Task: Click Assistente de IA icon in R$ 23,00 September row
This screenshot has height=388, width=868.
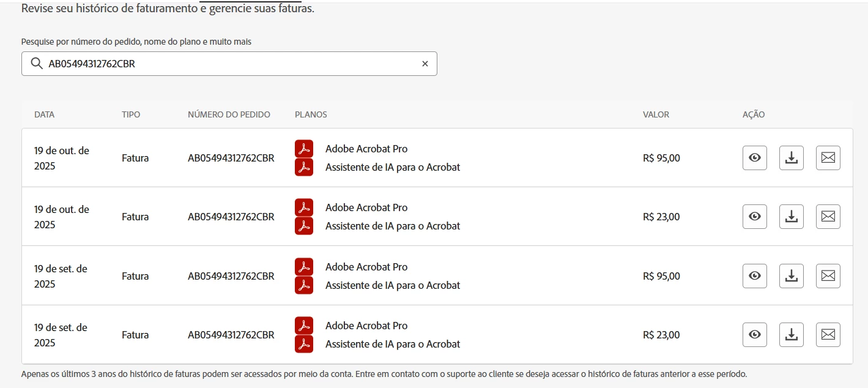Action: coord(304,344)
